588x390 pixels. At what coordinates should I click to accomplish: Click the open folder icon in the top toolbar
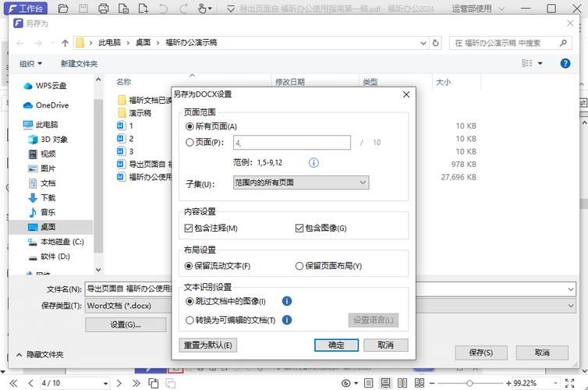click(63, 9)
